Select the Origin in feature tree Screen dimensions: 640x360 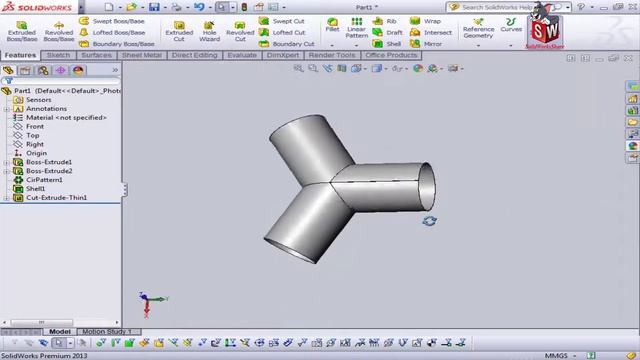(36, 153)
